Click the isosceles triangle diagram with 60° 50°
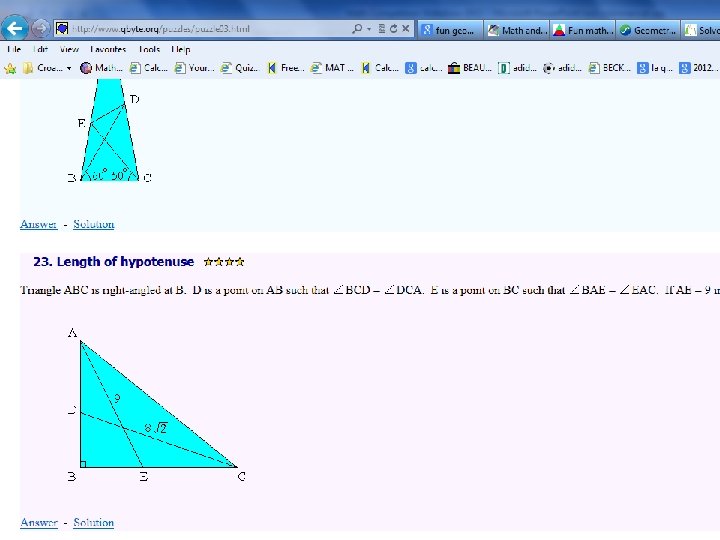 pyautogui.click(x=109, y=130)
